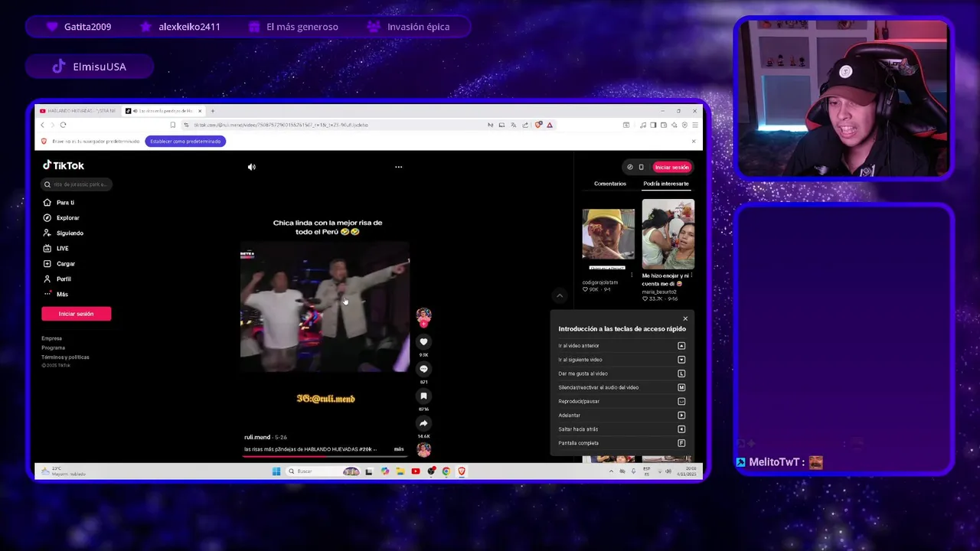Viewport: 980px width, 551px height.
Task: Switch to Comentarios tab
Action: (610, 184)
